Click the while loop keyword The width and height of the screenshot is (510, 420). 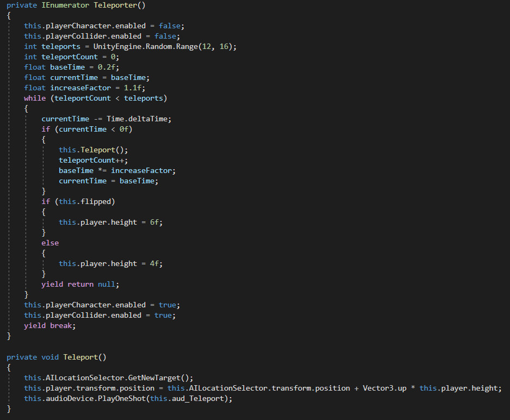[35, 98]
